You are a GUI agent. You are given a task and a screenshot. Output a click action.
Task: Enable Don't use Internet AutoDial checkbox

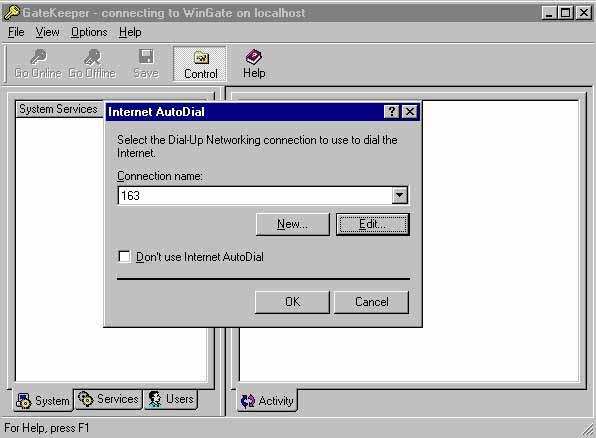tap(124, 257)
